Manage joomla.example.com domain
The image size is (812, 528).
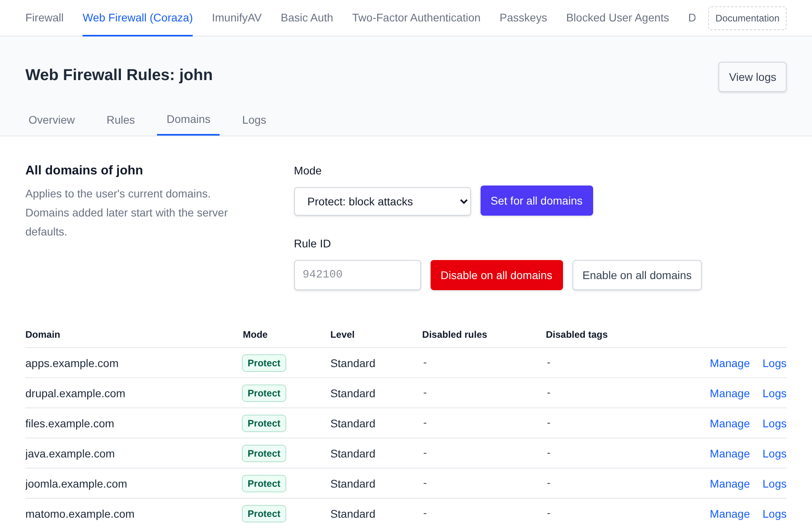pos(730,484)
